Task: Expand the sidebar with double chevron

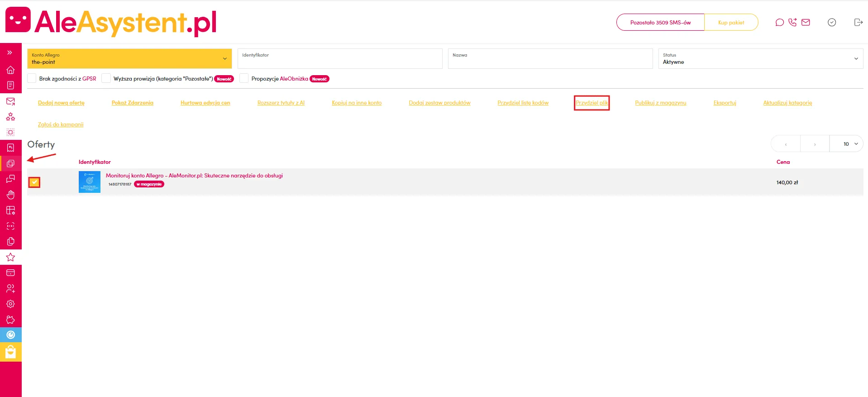Action: tap(10, 53)
